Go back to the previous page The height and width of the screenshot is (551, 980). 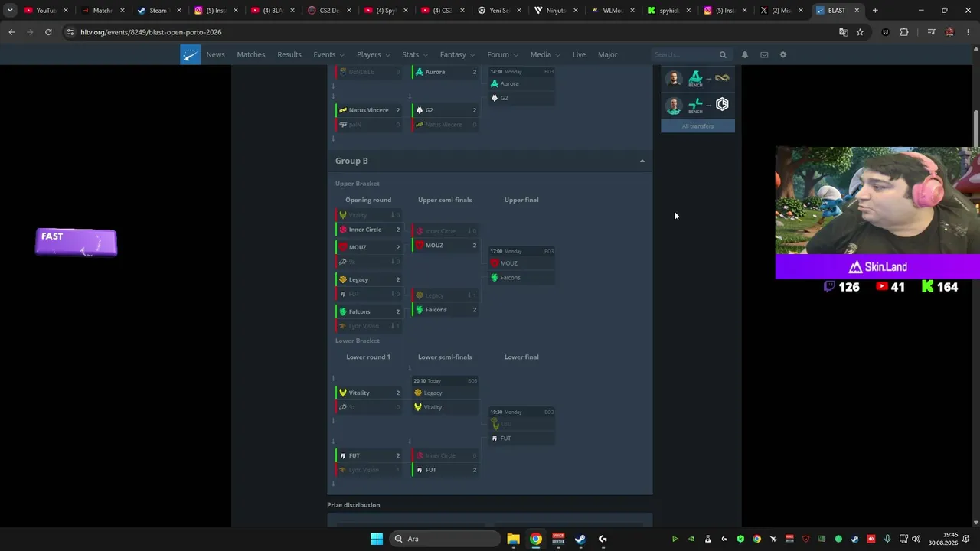pyautogui.click(x=11, y=32)
